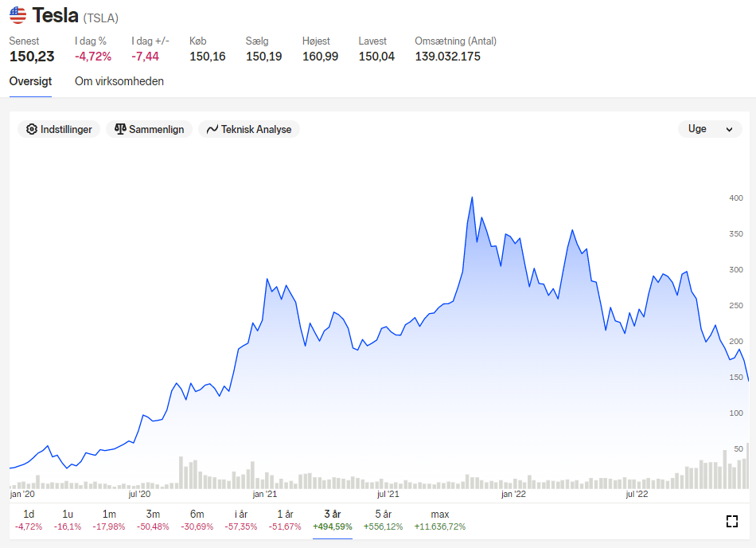Click the 200 price axis label

pos(736,341)
